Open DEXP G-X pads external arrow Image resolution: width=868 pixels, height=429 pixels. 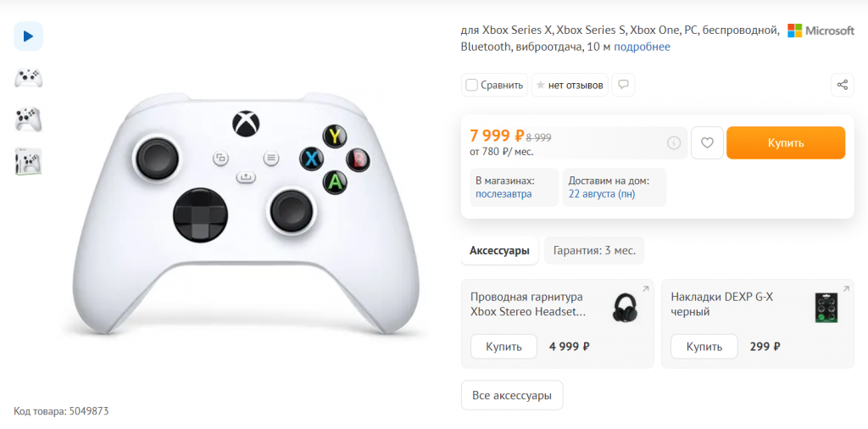coord(846,289)
